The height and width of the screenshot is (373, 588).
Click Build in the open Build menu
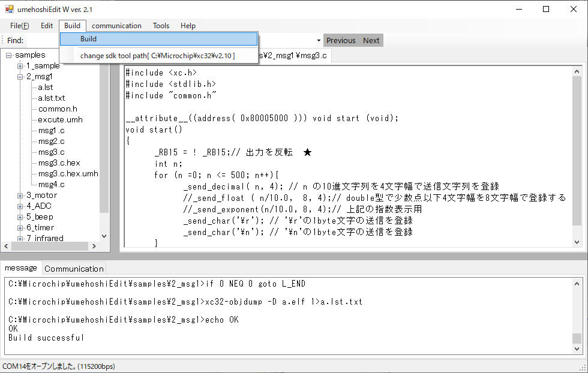(158, 39)
